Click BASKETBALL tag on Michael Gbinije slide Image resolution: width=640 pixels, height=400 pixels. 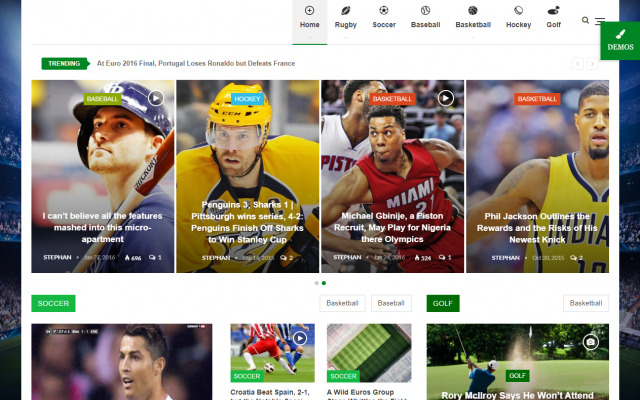(x=392, y=99)
